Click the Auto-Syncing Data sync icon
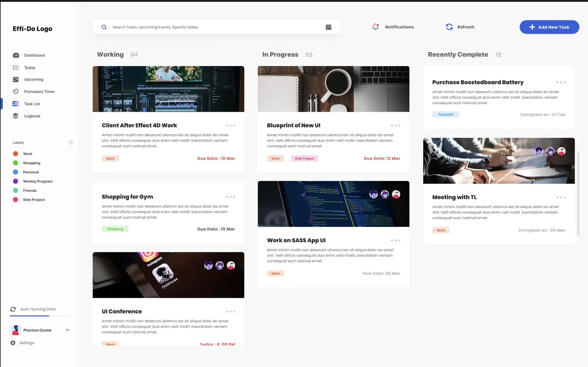588x367 pixels. pos(13,309)
